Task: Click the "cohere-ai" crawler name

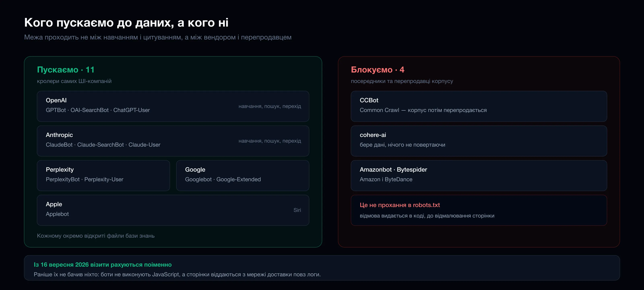Action: pyautogui.click(x=373, y=135)
